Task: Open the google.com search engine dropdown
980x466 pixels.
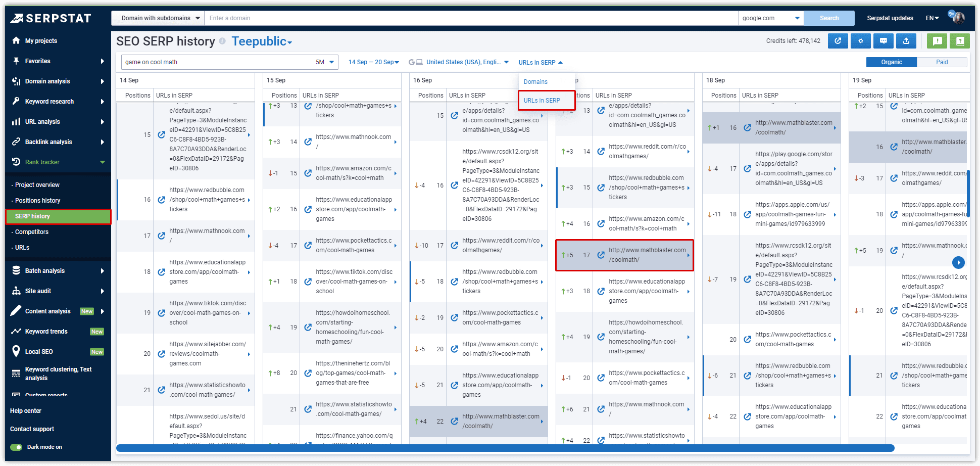Action: (x=771, y=18)
